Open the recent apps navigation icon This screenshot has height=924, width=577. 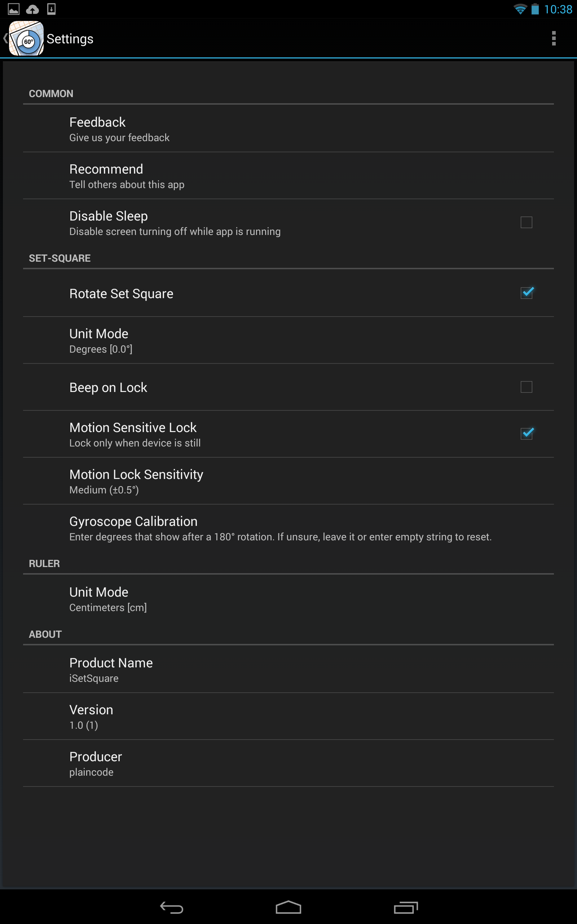406,907
